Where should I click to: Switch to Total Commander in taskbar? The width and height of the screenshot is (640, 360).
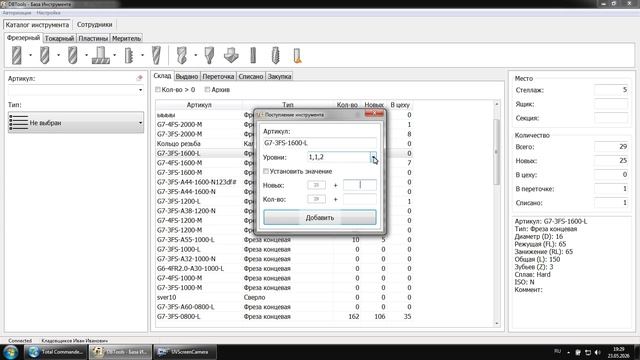(x=55, y=352)
